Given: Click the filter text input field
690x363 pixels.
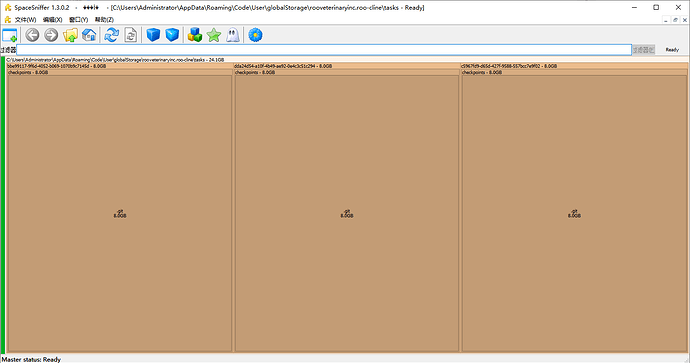Looking at the screenshot, I should [324, 50].
